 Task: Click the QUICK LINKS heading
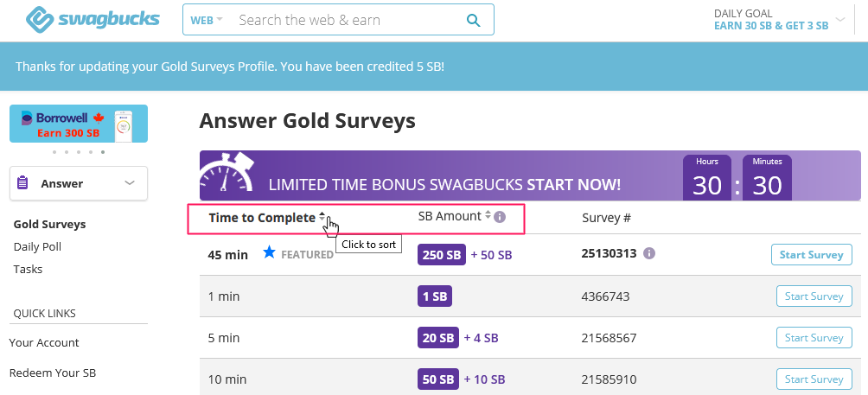[44, 314]
